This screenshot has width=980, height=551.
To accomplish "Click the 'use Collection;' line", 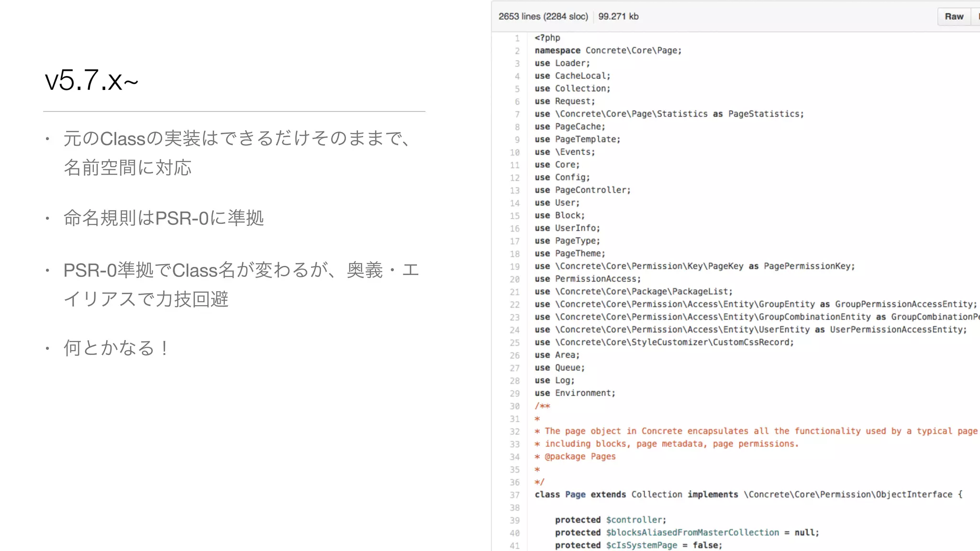I will 572,88.
